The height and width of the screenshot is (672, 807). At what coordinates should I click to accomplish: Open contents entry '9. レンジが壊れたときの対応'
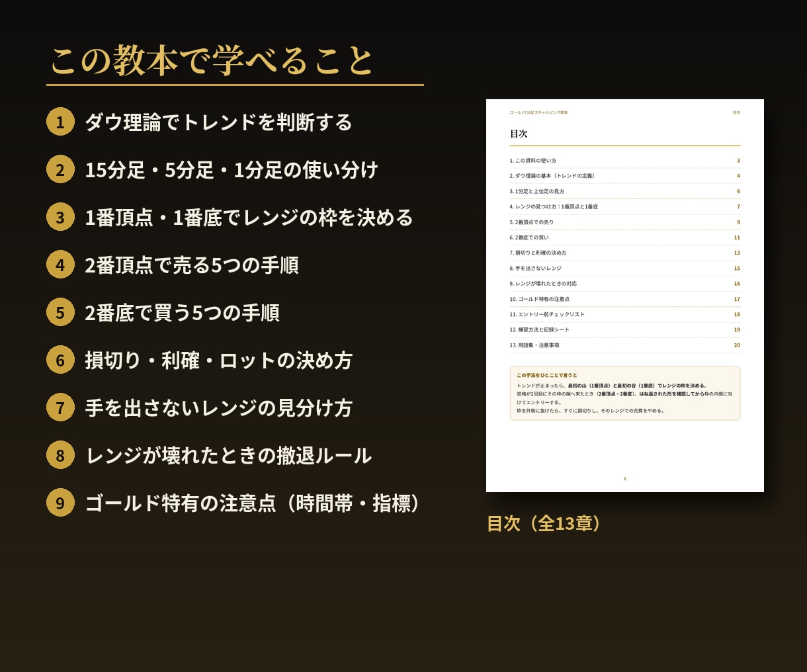tap(543, 284)
